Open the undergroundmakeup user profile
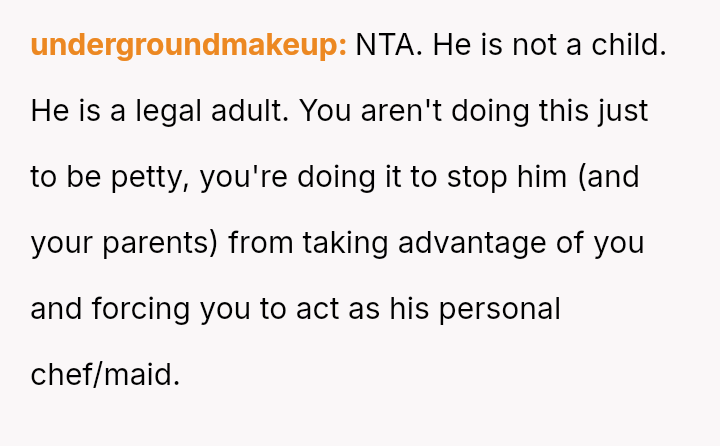The image size is (720, 446). pos(189,45)
